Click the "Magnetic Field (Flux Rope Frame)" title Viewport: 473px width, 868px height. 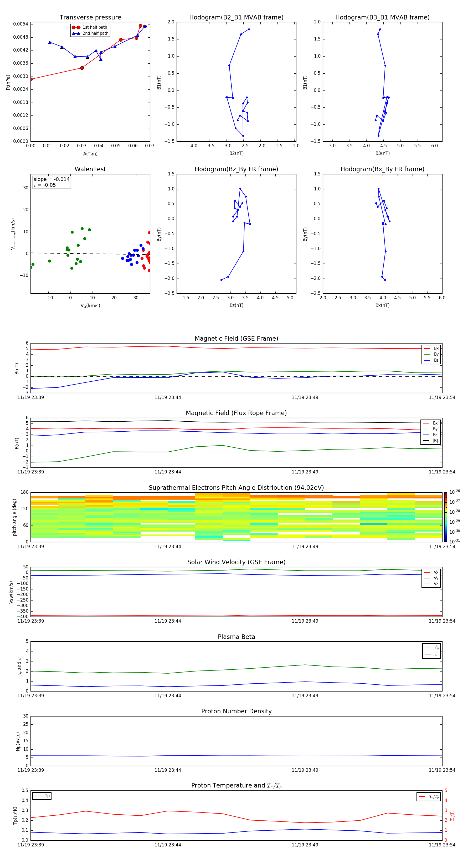(x=236, y=413)
